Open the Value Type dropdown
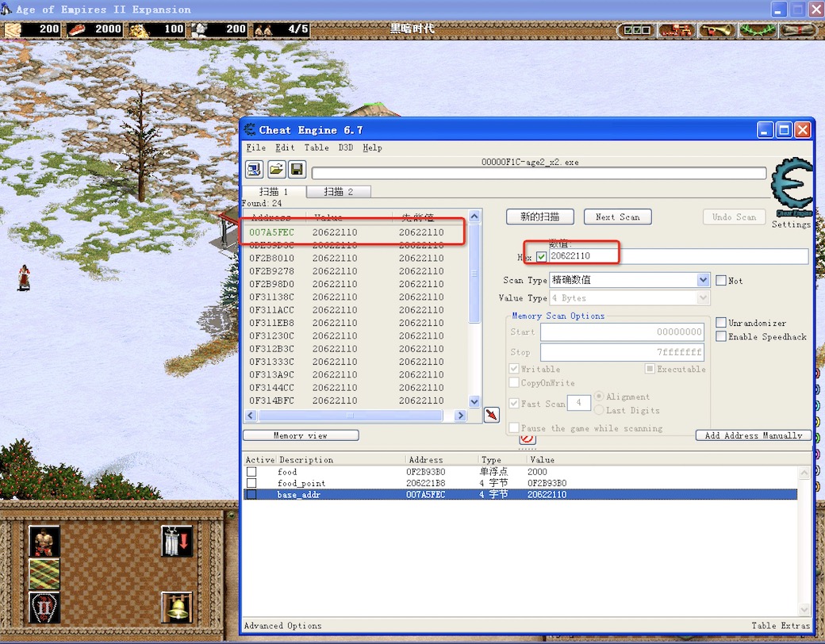Screen dimensions: 825x644 coord(703,298)
